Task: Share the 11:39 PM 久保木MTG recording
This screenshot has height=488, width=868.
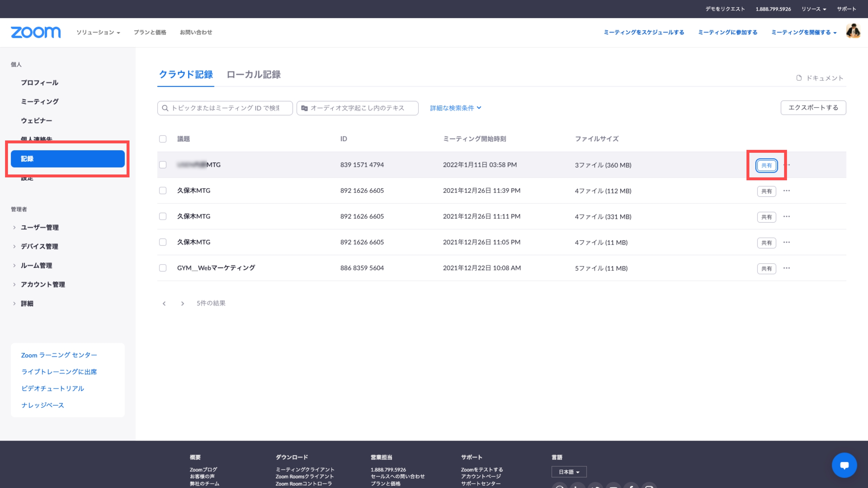Action: (x=766, y=191)
